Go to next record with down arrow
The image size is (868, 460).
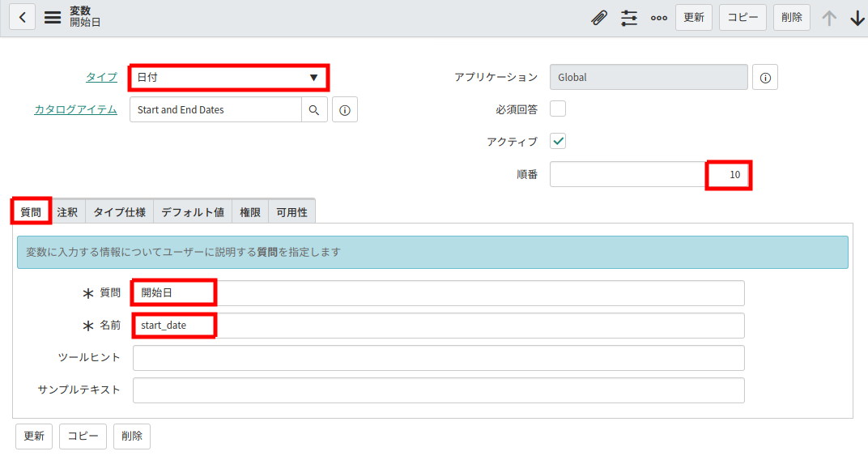click(857, 18)
